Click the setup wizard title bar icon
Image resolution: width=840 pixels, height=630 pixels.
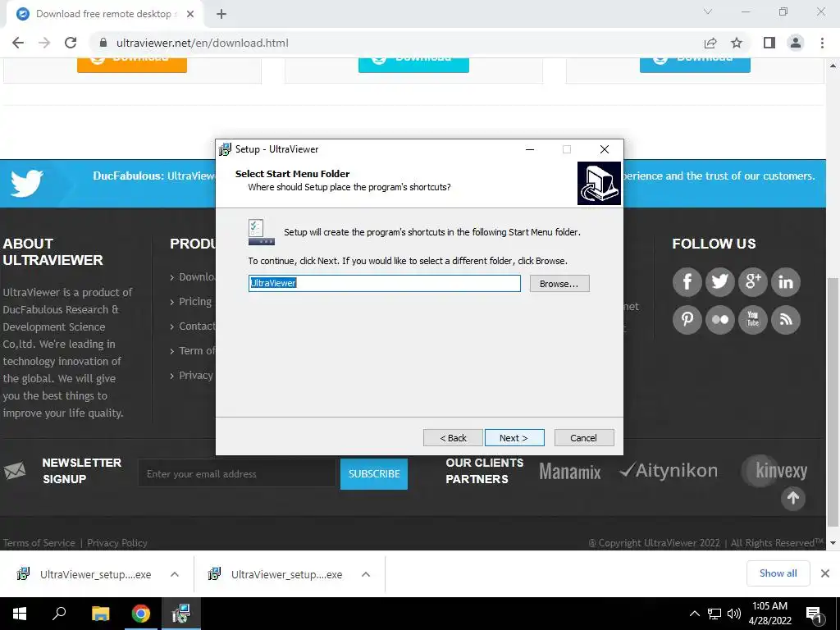pos(226,149)
